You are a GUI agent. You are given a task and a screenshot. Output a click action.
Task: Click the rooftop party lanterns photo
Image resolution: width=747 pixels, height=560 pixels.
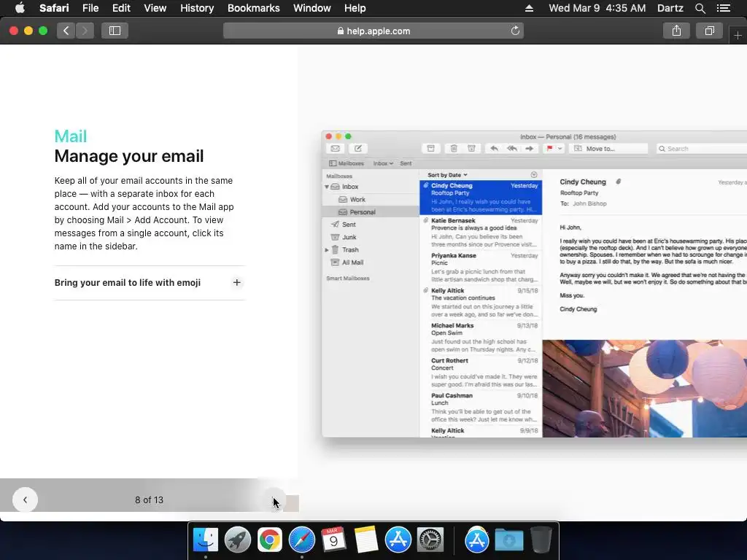tap(645, 389)
